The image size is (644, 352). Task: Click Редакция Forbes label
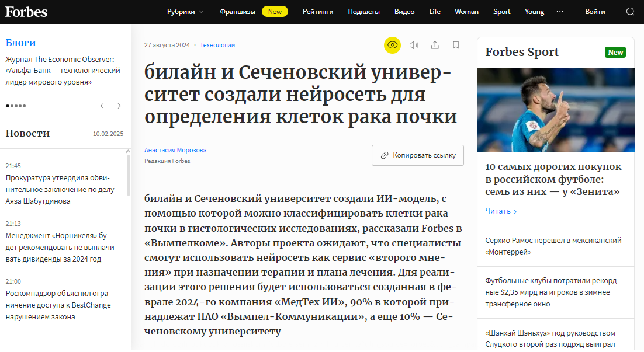167,161
